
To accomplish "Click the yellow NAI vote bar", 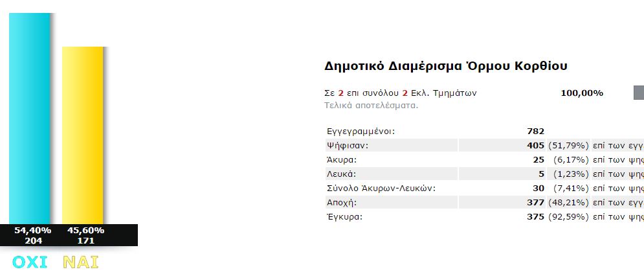I will [83, 135].
